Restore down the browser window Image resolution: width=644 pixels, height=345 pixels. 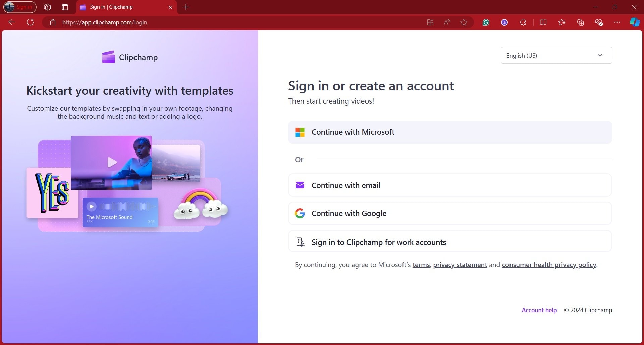[615, 7]
